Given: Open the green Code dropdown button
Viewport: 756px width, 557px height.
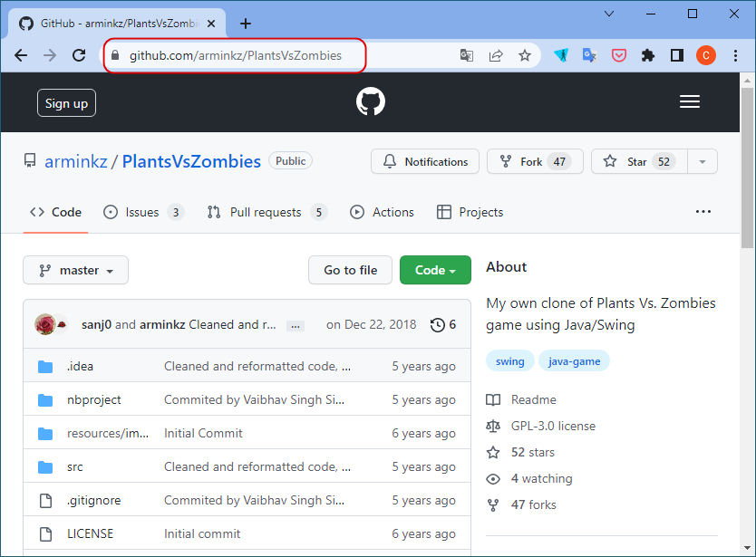Looking at the screenshot, I should [435, 270].
